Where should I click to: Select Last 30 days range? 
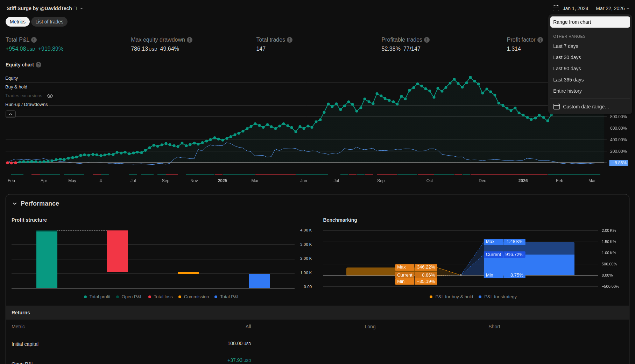[x=567, y=57]
